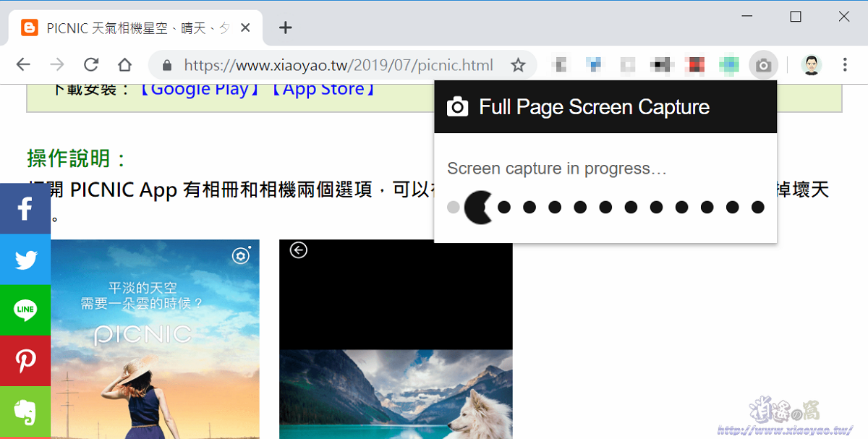Click the blue pixelated extension icon
Viewport: 868px width, 439px height.
pos(594,66)
